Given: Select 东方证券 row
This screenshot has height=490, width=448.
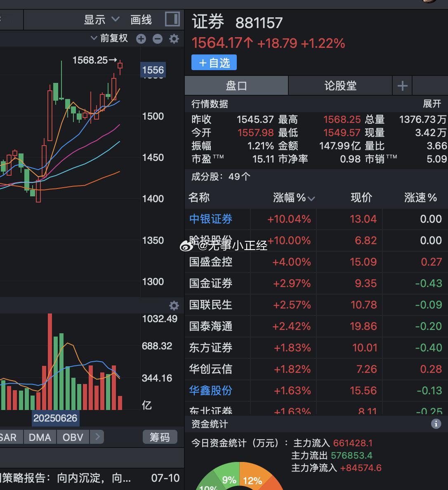Looking at the screenshot, I should 316,348.
